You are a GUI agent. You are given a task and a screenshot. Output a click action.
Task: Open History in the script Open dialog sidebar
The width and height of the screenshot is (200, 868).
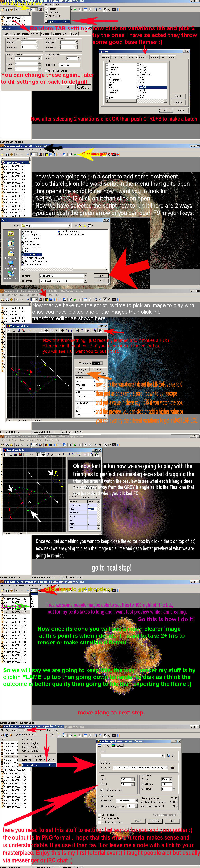(11, 234)
